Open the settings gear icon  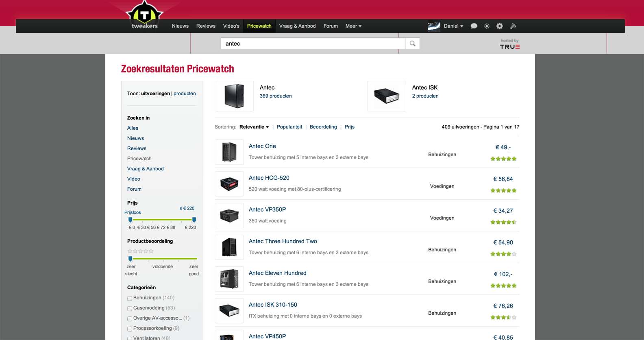(500, 26)
